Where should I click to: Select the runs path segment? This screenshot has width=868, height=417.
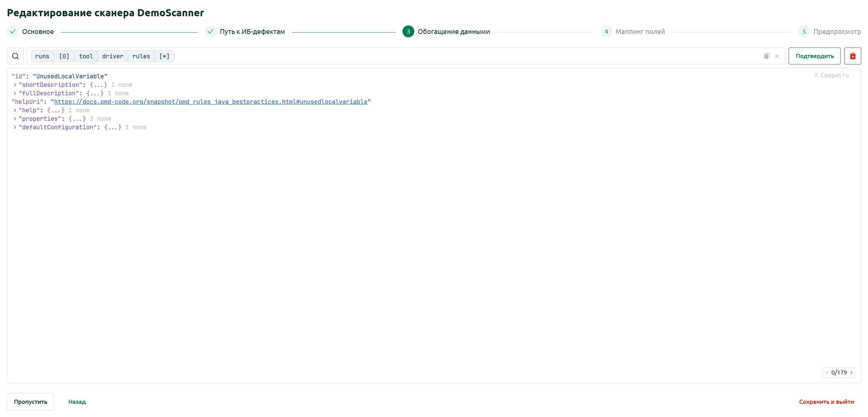42,56
